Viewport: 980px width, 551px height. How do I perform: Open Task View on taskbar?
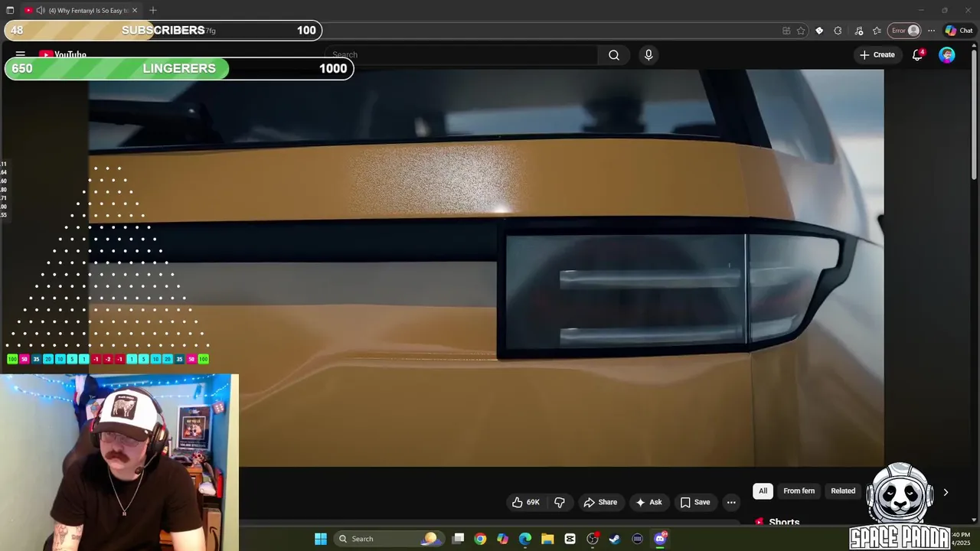(458, 539)
